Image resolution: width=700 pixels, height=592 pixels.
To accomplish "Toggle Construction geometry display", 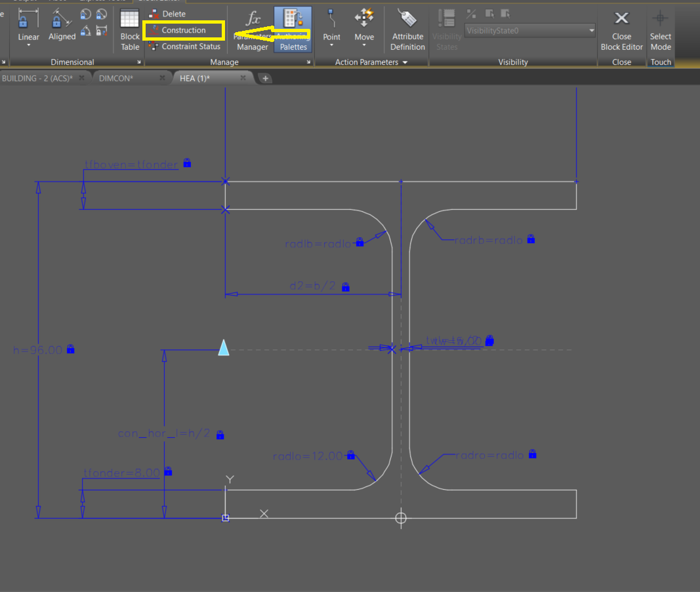I will click(x=182, y=30).
